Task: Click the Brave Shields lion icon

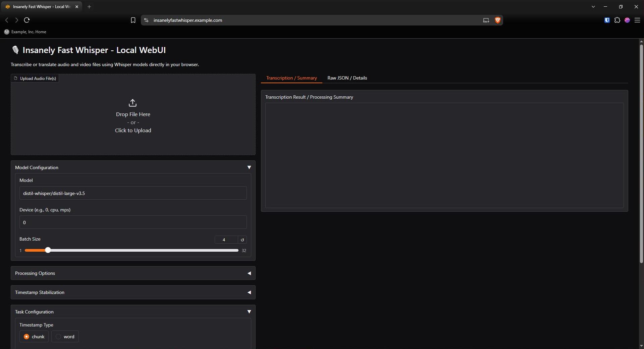Action: [497, 20]
